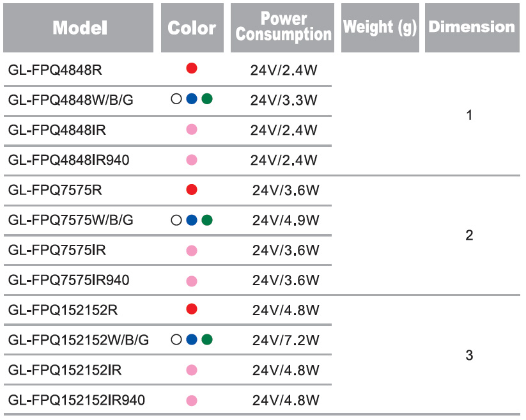
Task: Click dimension value 3
Action: coord(470,355)
